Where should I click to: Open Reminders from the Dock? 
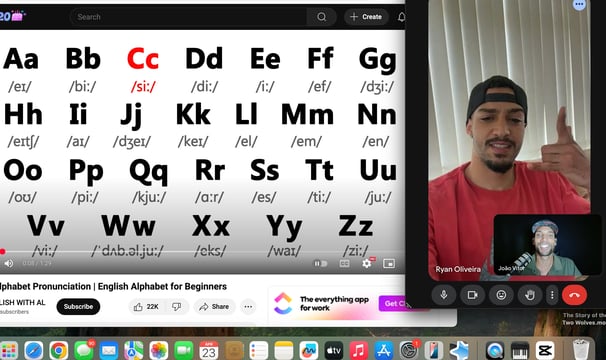coord(259,351)
